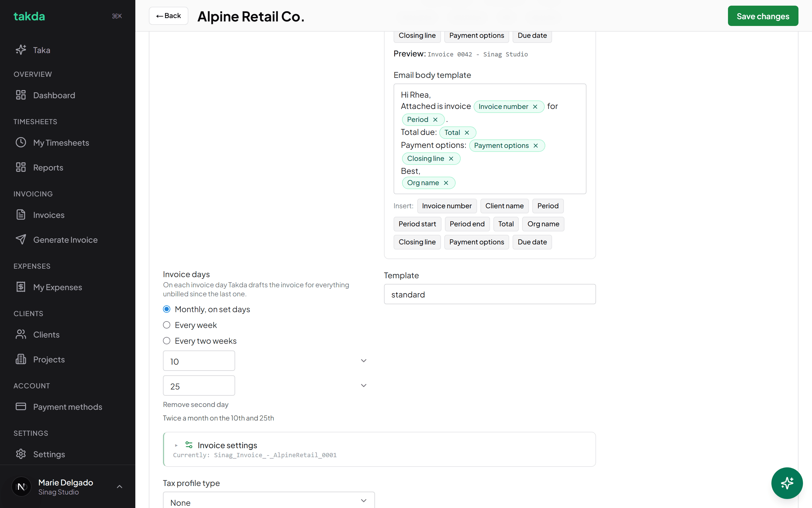Click Marie Delgado's avatar
The width and height of the screenshot is (812, 508).
(x=21, y=487)
